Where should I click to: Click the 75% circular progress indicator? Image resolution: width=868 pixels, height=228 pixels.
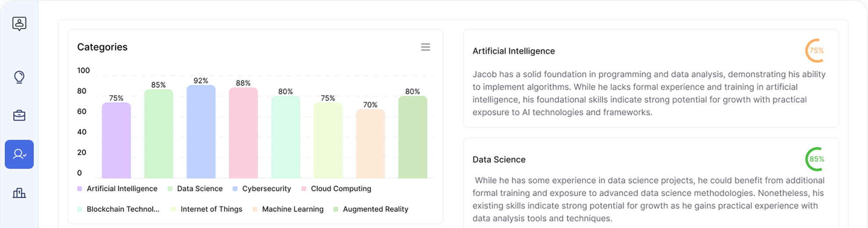point(816,50)
